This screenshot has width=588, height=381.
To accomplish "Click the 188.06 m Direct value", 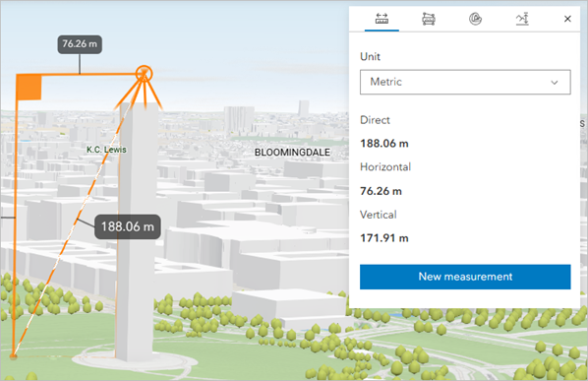I will click(384, 144).
